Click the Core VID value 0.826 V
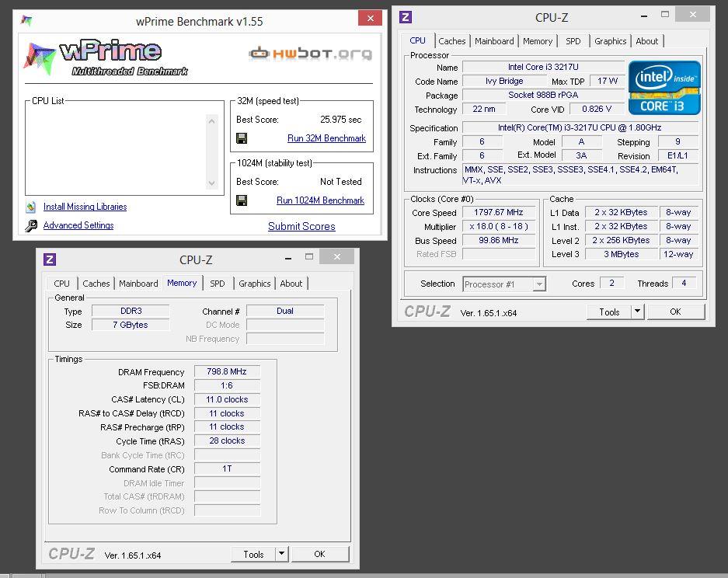 coord(597,109)
